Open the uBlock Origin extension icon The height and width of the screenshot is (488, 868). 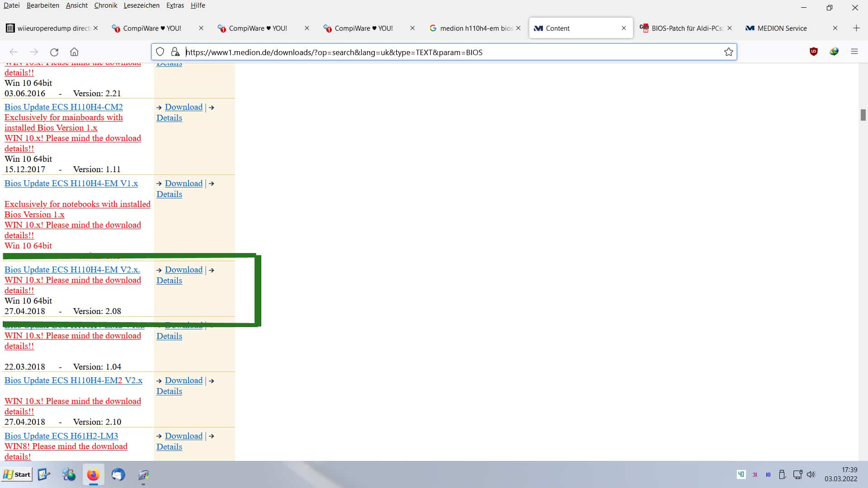814,52
